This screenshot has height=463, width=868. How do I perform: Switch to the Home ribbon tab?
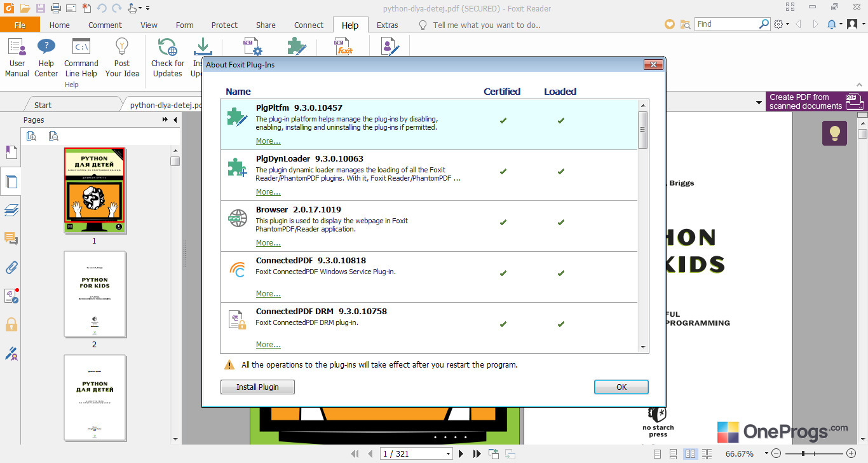[x=60, y=25]
